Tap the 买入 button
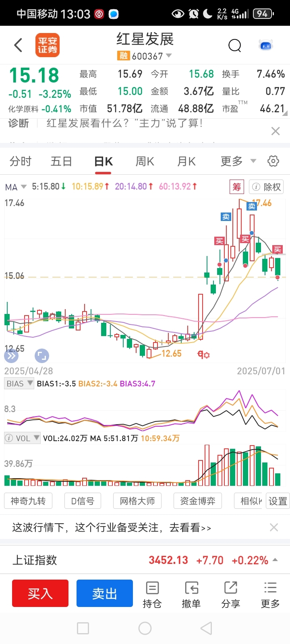Screen dimensions: 290x644 pos(40,593)
